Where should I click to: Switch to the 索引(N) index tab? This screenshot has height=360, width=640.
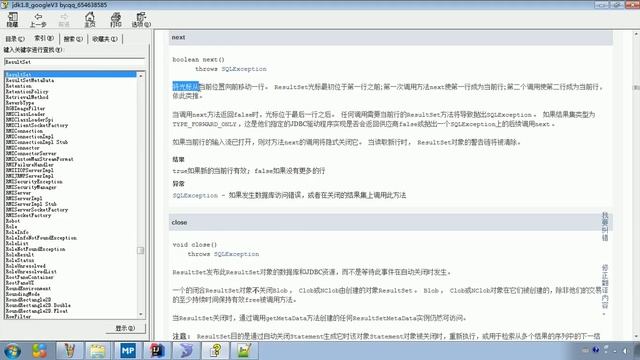pos(44,38)
